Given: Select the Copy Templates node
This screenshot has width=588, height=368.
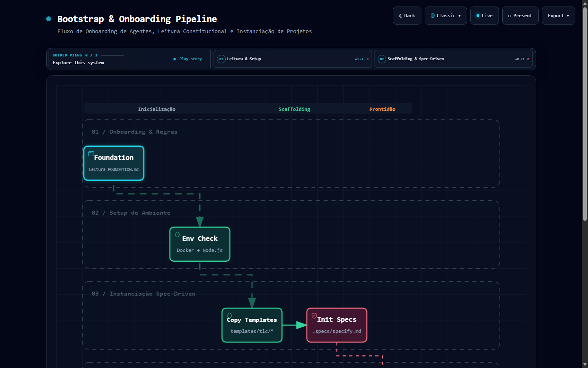Looking at the screenshot, I should coord(252,325).
